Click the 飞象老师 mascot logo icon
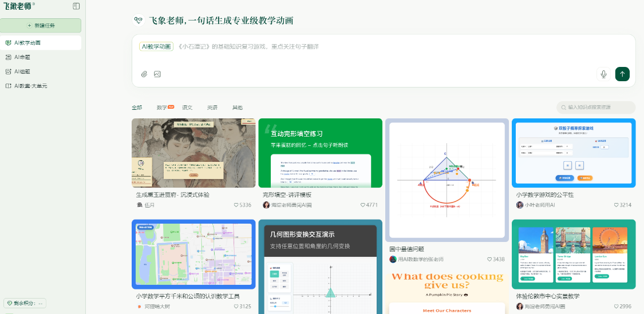The image size is (644, 314). [138, 21]
